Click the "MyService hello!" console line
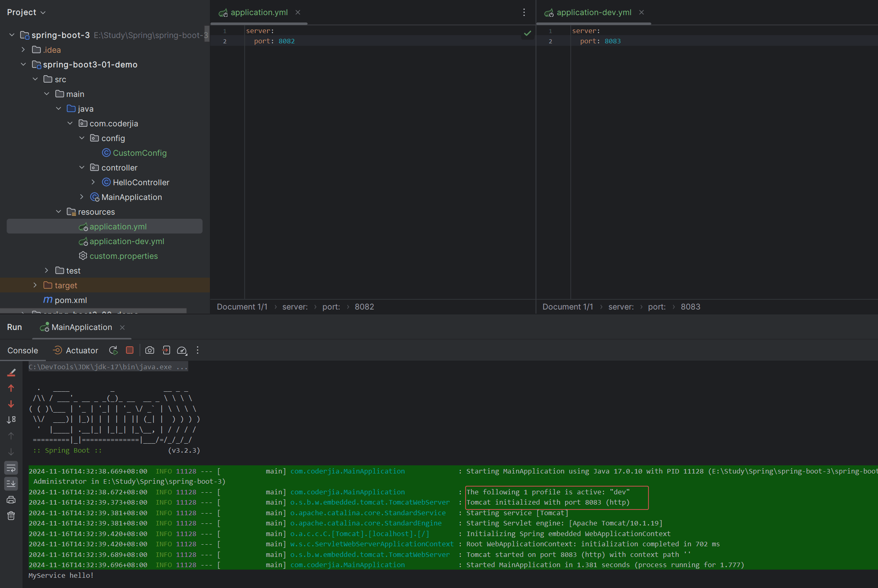Viewport: 878px width, 588px height. point(61,575)
